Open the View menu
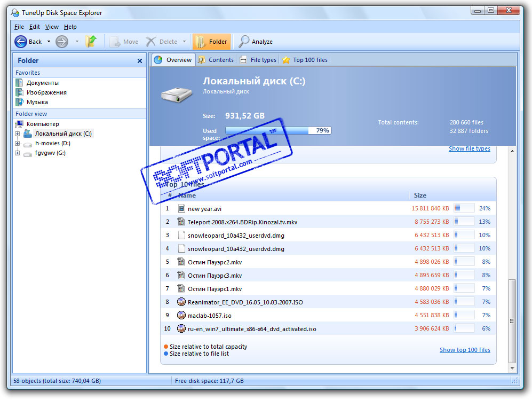The width and height of the screenshot is (532, 400). tap(52, 27)
